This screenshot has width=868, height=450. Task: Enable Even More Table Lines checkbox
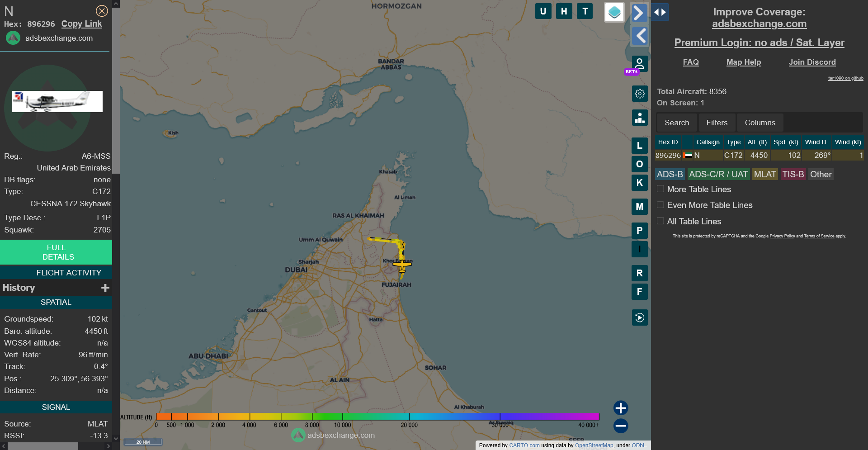click(660, 205)
